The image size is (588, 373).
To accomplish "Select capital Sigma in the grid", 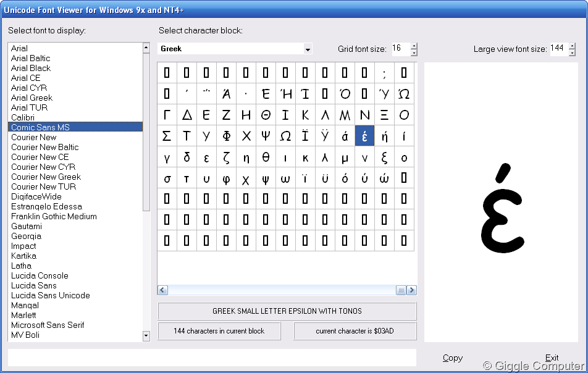I will (x=167, y=136).
